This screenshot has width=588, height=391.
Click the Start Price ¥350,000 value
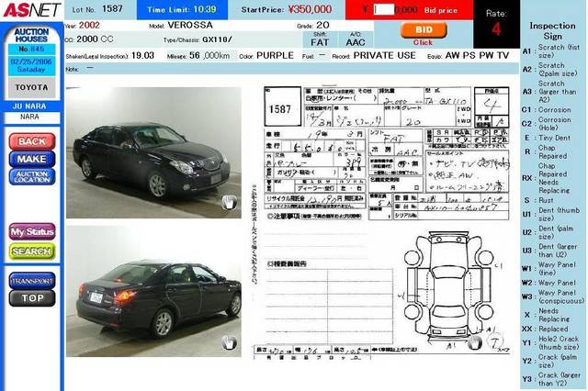pyautogui.click(x=310, y=9)
